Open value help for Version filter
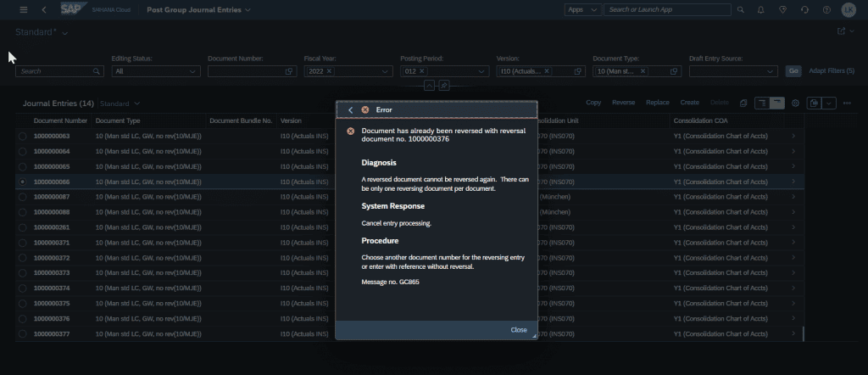The width and height of the screenshot is (868, 375). [577, 71]
